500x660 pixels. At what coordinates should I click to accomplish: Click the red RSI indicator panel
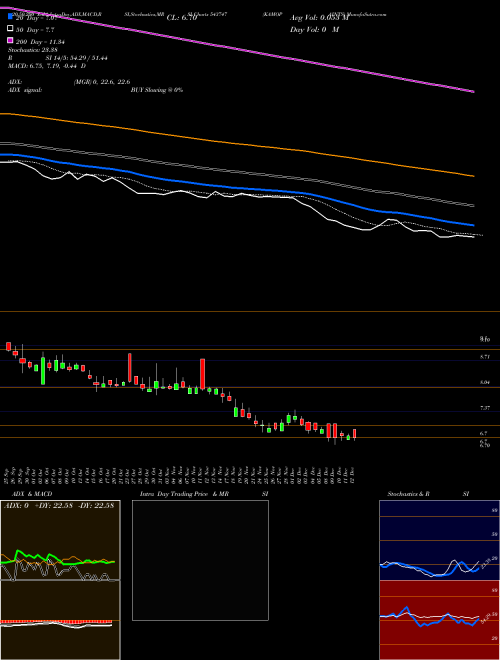pos(439,620)
